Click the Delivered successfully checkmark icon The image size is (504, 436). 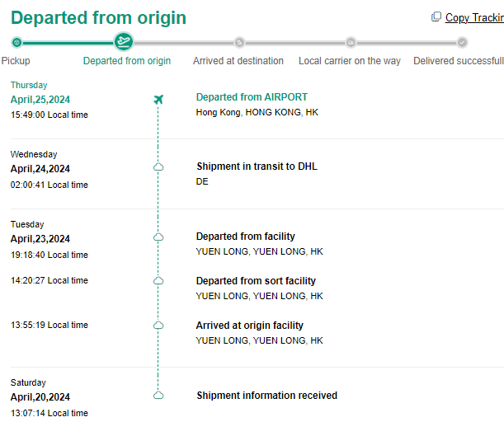point(462,42)
